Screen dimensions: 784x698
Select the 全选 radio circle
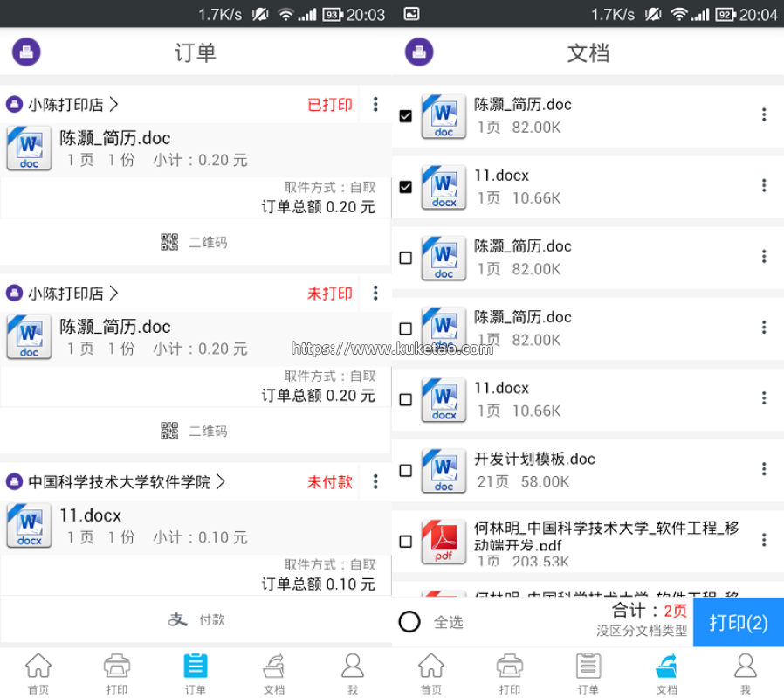coord(409,622)
